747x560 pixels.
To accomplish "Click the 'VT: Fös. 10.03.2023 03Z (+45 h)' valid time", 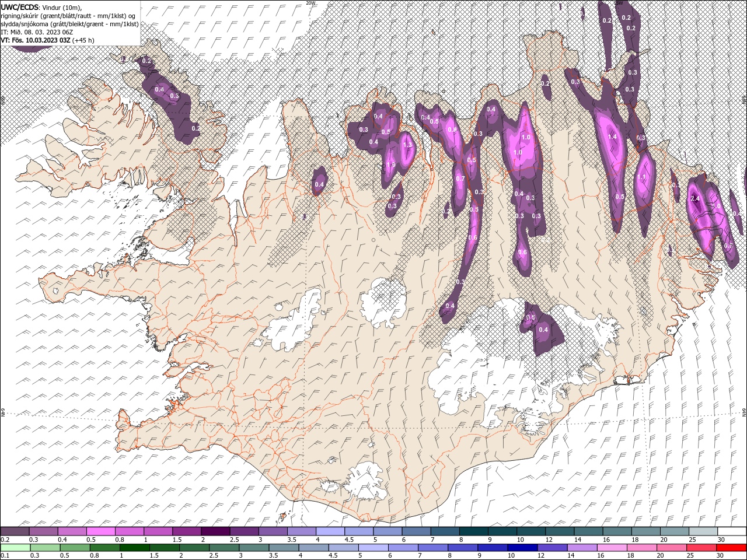I will 48,40.
